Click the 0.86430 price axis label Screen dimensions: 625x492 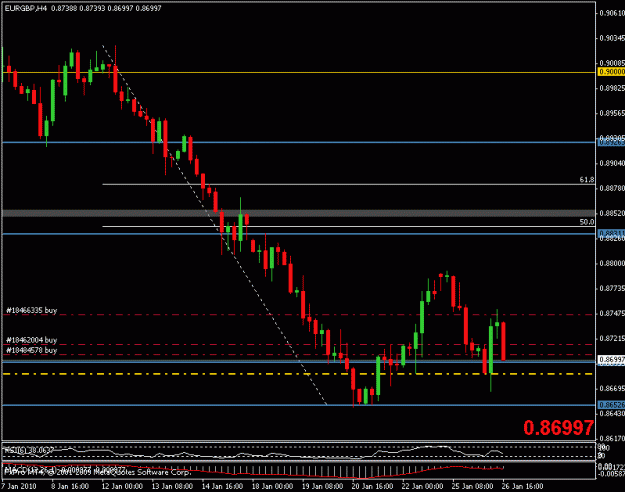click(612, 413)
